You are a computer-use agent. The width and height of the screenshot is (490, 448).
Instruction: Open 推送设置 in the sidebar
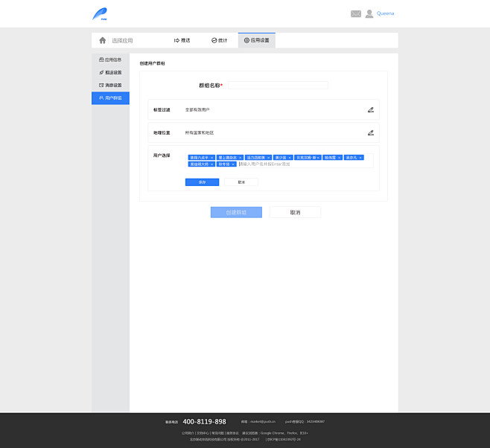pyautogui.click(x=110, y=72)
